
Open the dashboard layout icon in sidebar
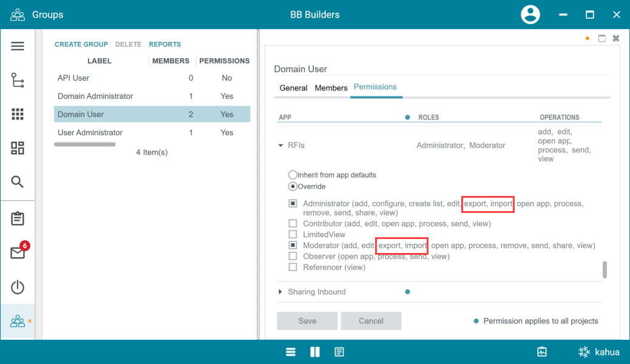click(x=18, y=148)
